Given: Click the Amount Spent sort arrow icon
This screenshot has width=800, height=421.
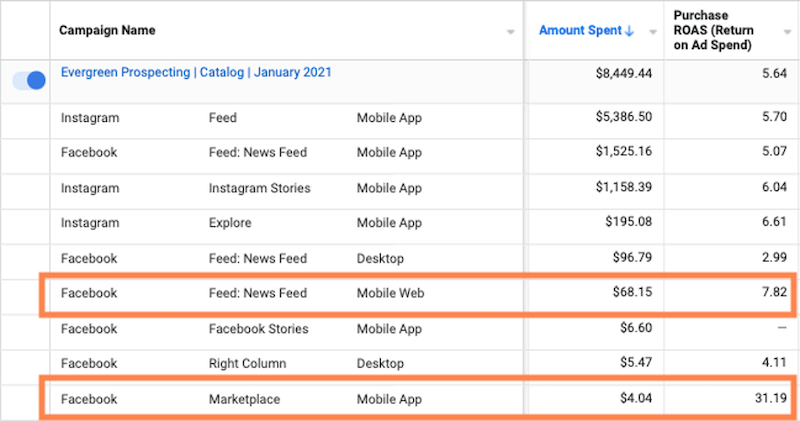Looking at the screenshot, I should [629, 31].
